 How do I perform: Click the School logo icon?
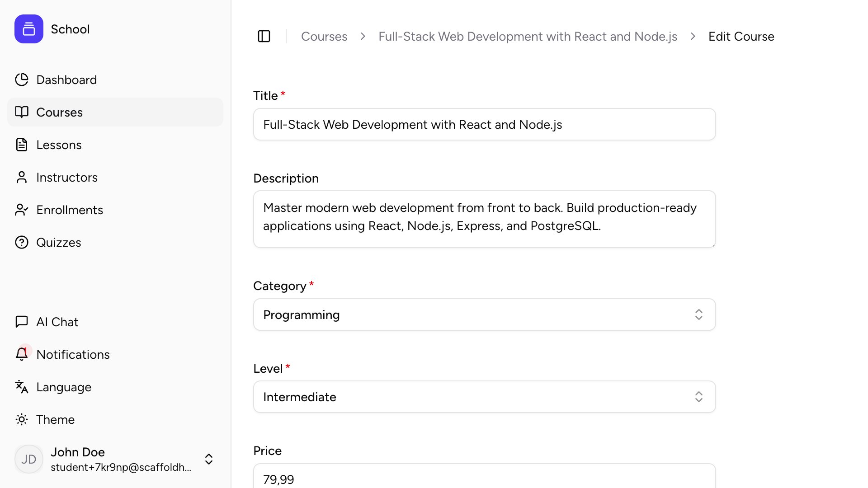pyautogui.click(x=29, y=29)
